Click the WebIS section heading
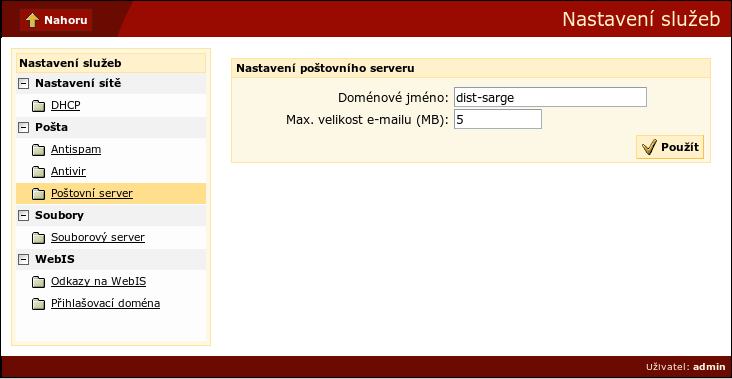Screen dimensions: 732x379 [x=55, y=259]
